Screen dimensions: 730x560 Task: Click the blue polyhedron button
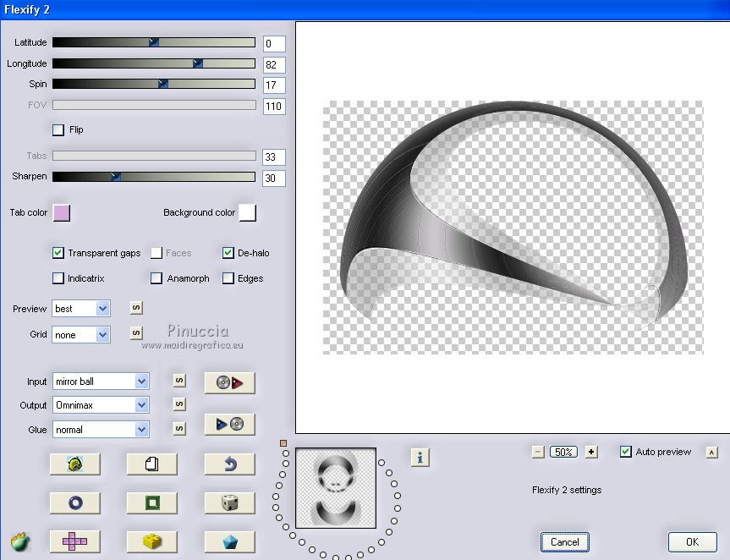pos(229,541)
